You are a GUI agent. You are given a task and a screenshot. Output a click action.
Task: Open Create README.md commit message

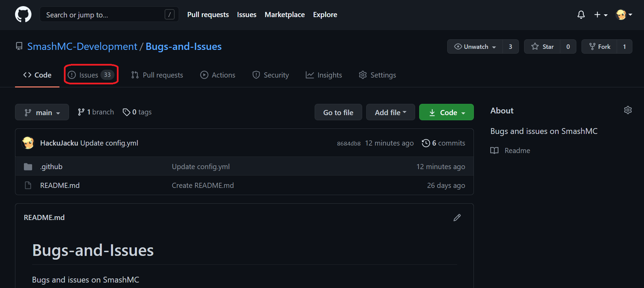pyautogui.click(x=203, y=185)
